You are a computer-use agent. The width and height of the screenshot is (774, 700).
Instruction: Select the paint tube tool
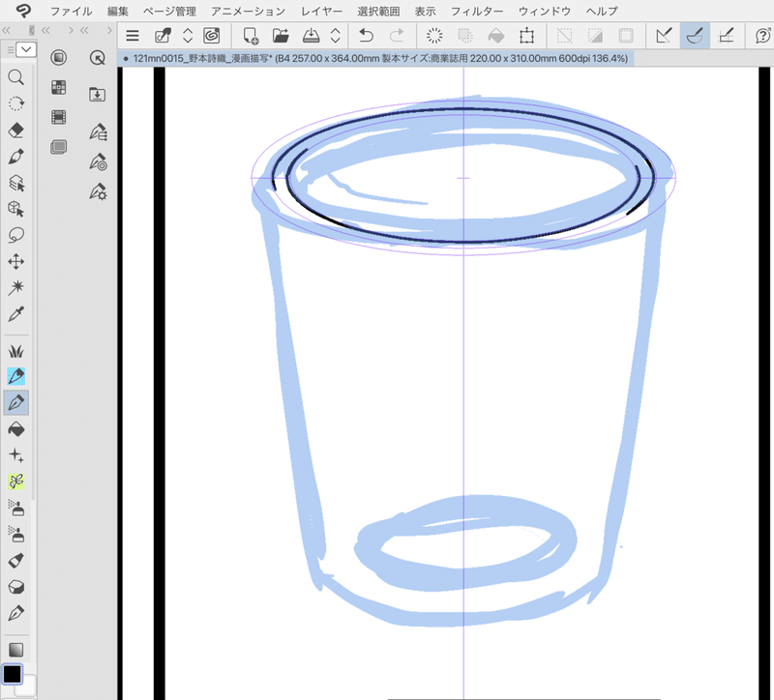pos(15,561)
